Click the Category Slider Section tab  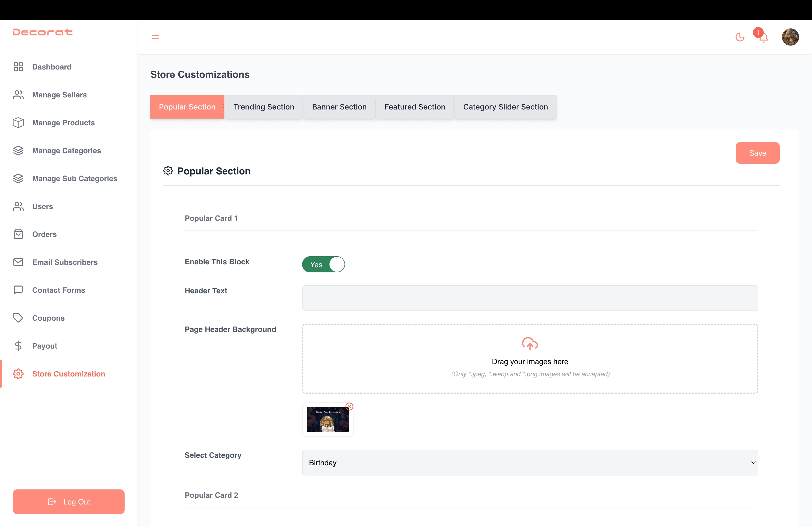tap(505, 107)
